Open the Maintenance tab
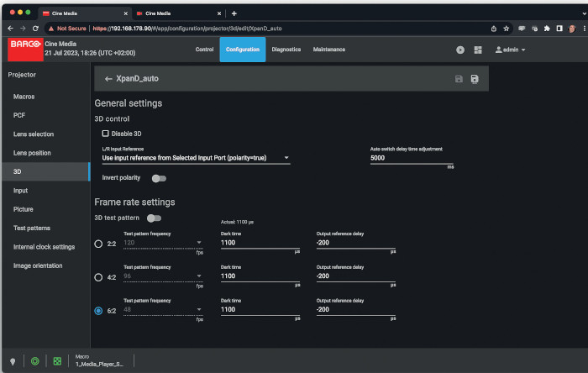Screen dimensions: 588x373 (x=329, y=50)
